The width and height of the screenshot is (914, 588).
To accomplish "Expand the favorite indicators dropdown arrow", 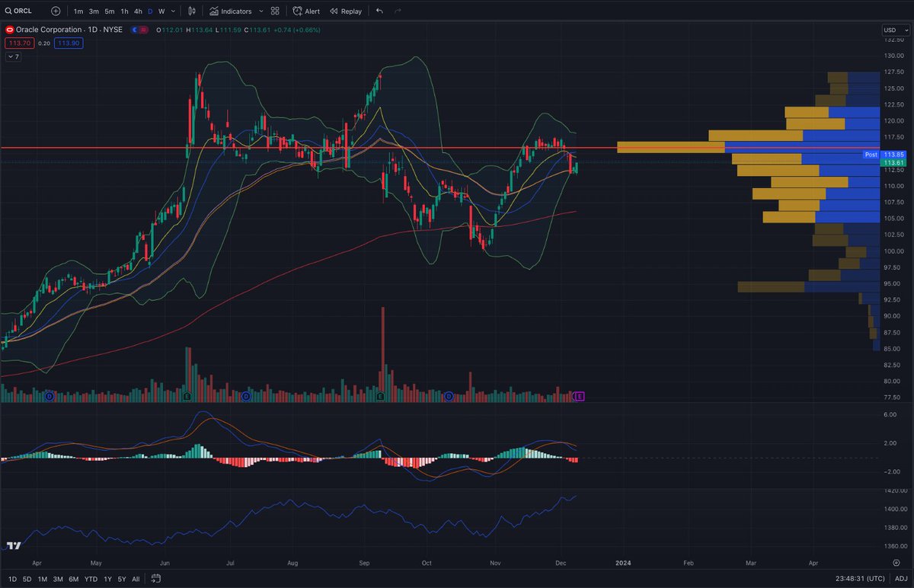I will 261,11.
